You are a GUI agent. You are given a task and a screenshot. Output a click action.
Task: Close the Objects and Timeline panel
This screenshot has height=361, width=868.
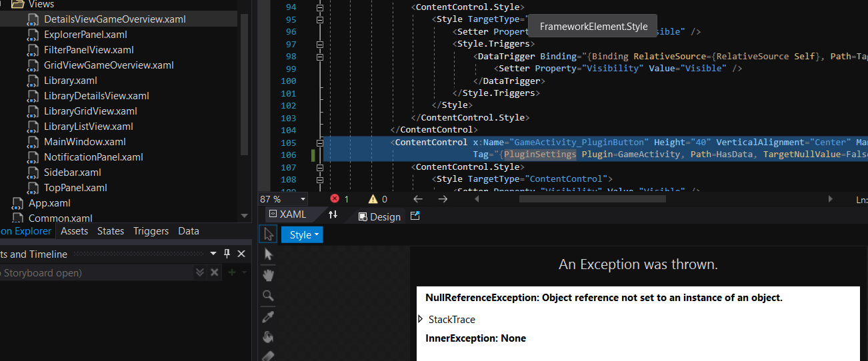241,254
